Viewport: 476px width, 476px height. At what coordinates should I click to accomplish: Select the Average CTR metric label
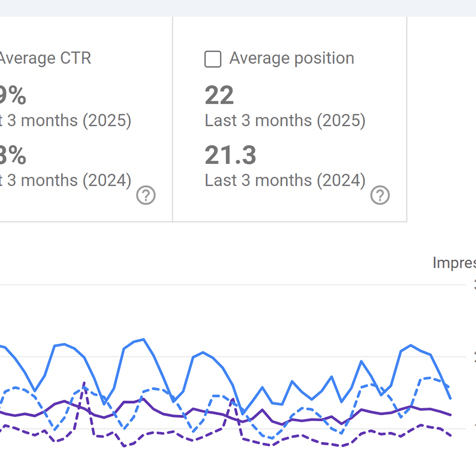point(45,58)
